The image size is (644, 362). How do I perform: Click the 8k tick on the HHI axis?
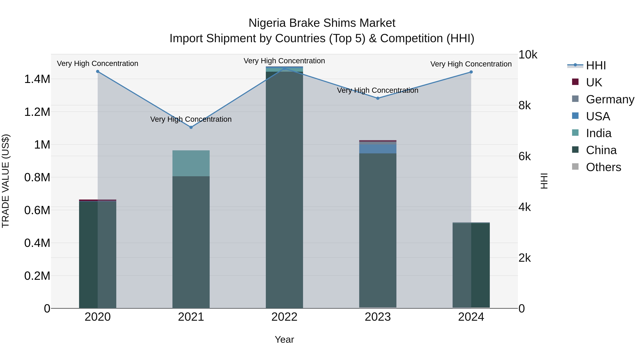pyautogui.click(x=525, y=105)
